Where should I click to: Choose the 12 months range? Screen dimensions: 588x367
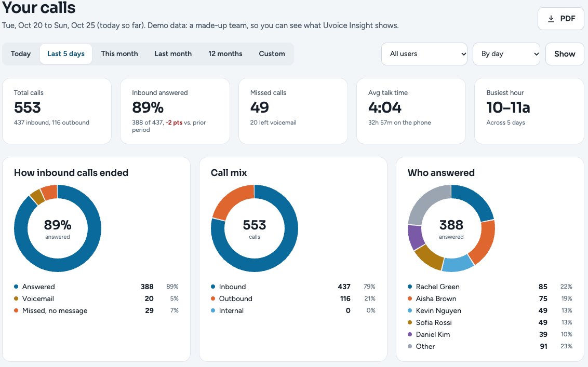click(225, 53)
